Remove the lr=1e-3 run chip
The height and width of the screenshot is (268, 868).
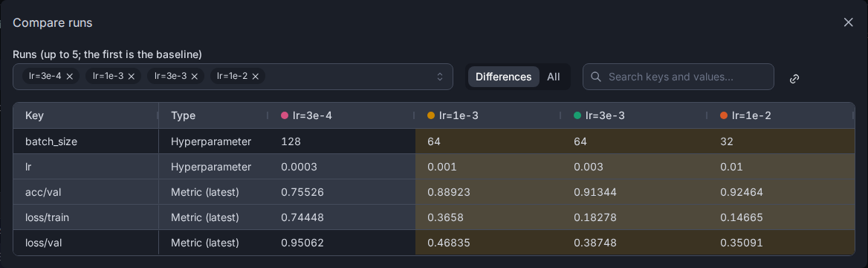coord(132,77)
